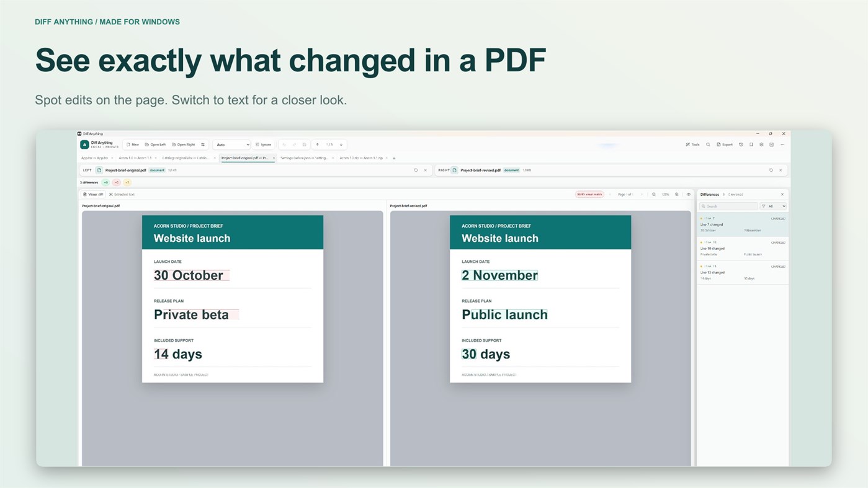Toggle the yellow changed count badge

[x=127, y=182]
